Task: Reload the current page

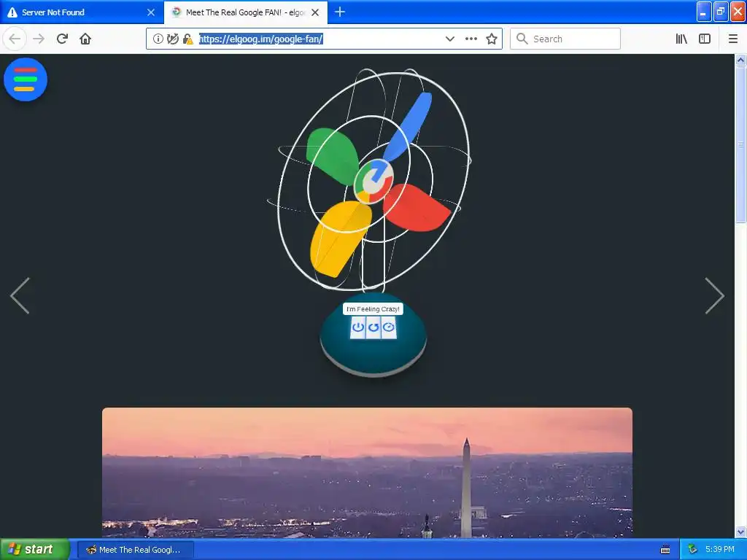Action: tap(63, 39)
